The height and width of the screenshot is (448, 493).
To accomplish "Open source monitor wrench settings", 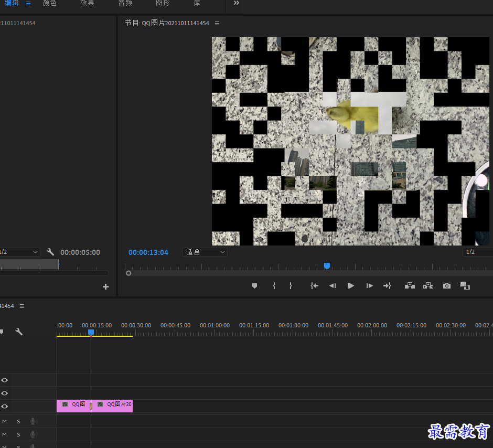I will [50, 252].
